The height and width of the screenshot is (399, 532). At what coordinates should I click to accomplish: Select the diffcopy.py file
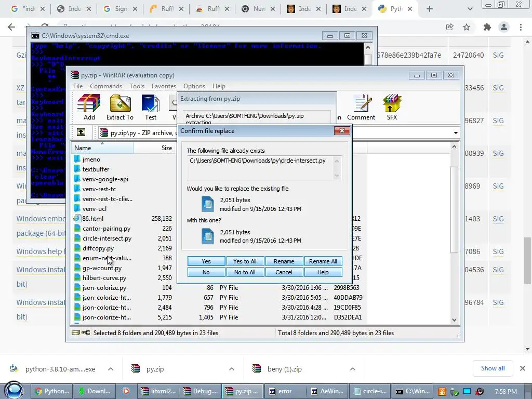click(x=98, y=248)
